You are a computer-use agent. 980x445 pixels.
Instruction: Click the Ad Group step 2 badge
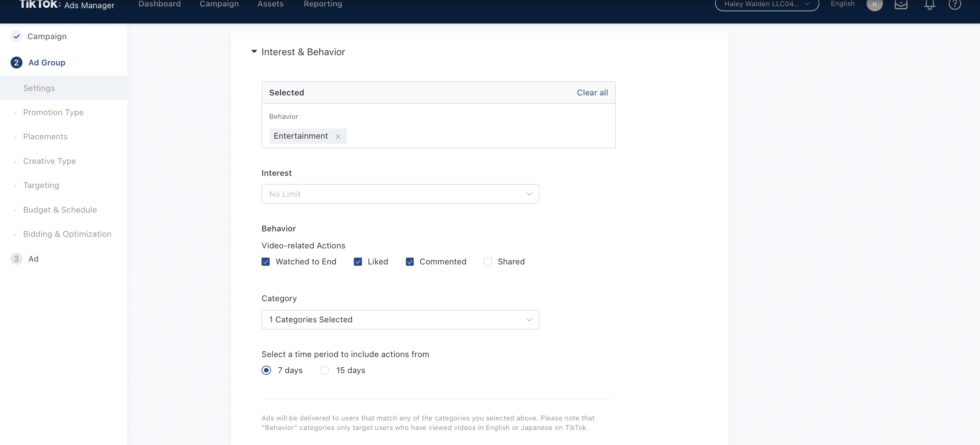click(x=16, y=62)
